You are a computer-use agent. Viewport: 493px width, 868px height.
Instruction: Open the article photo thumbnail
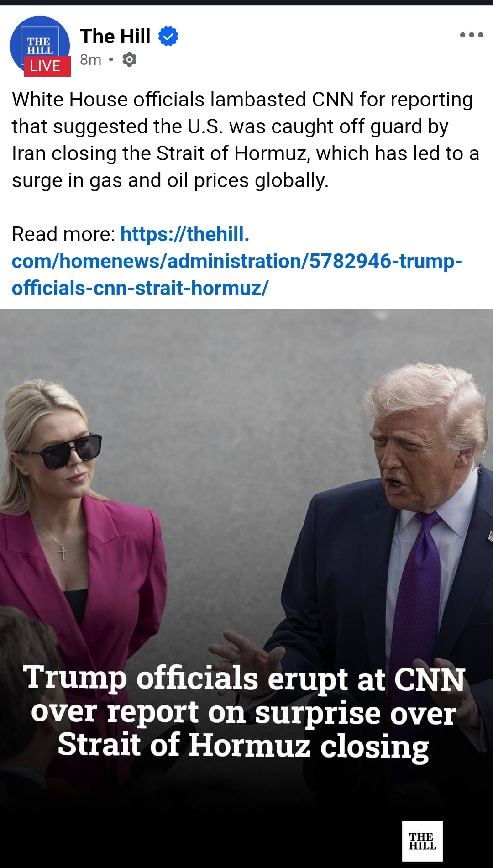pos(246,589)
